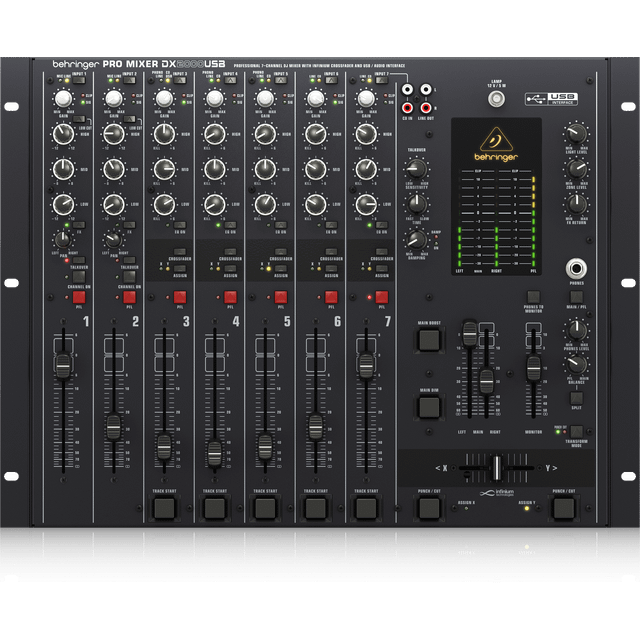Click the channel 1 PAN knob

[63, 240]
